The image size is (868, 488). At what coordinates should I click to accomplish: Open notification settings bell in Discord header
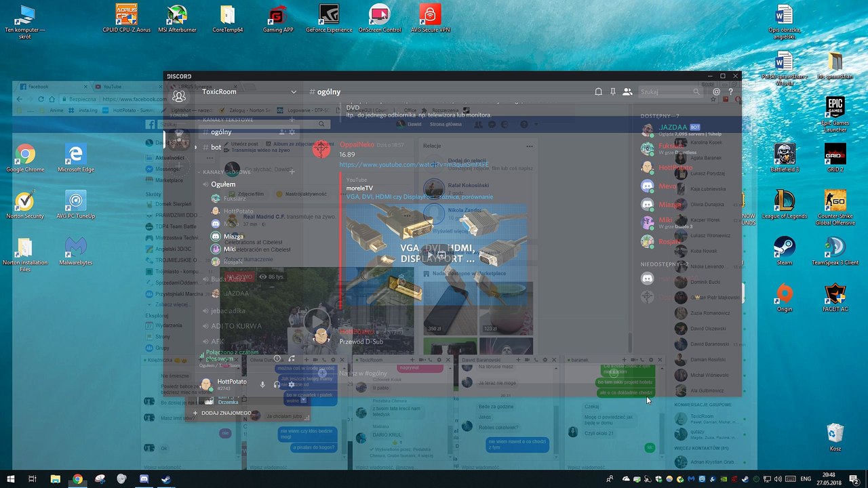point(598,91)
